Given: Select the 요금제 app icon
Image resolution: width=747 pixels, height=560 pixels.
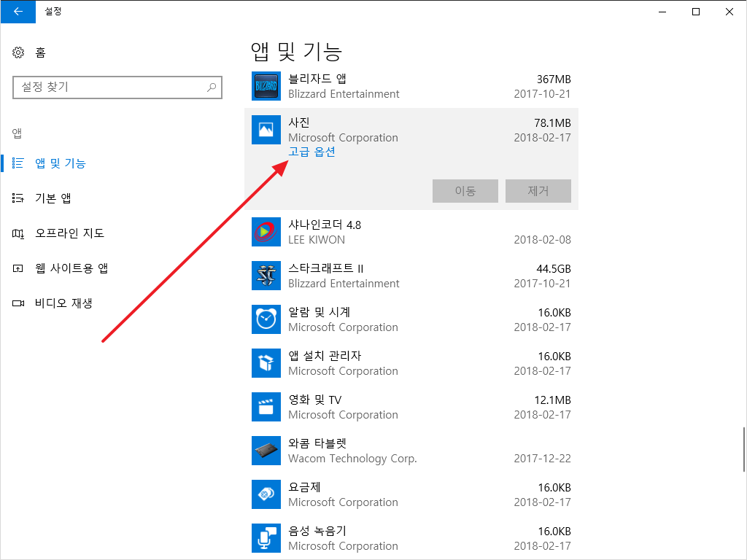Looking at the screenshot, I should (266, 495).
